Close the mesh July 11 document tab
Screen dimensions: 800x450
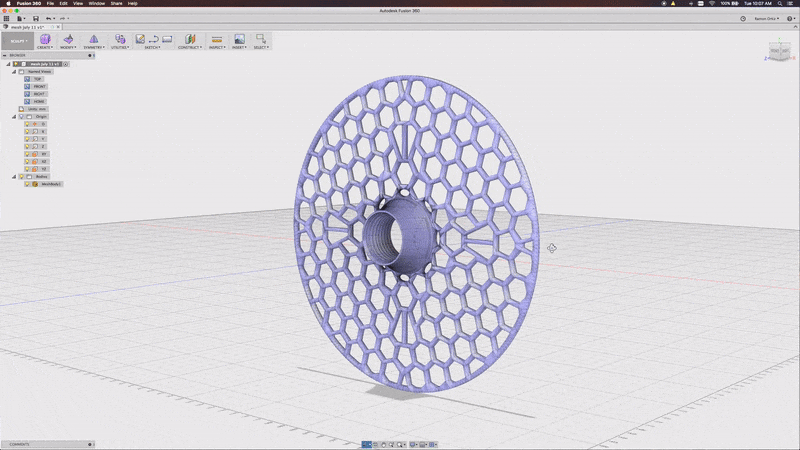58,27
